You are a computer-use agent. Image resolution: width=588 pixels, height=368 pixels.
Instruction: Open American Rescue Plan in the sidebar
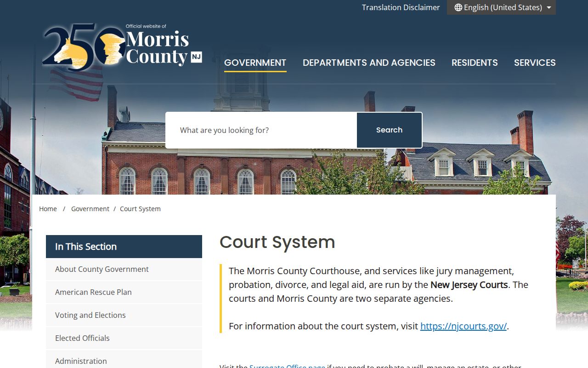coord(124,292)
